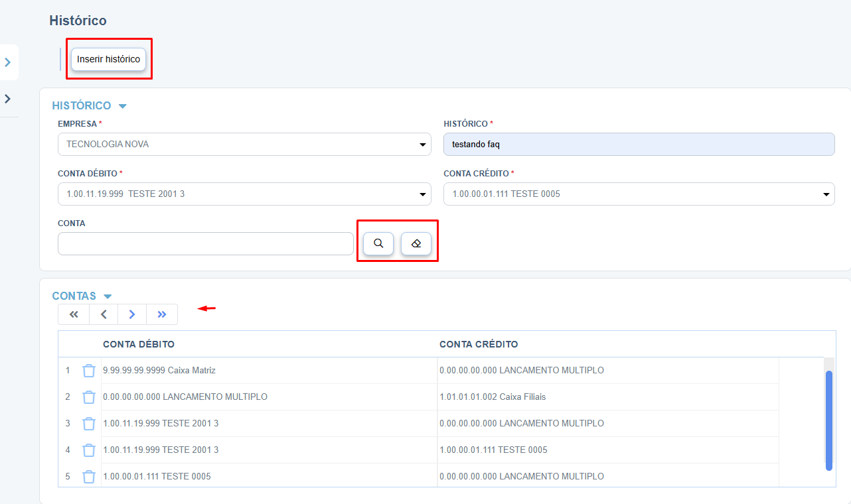
Task: Remove row 4 via trash icon
Action: 89,450
